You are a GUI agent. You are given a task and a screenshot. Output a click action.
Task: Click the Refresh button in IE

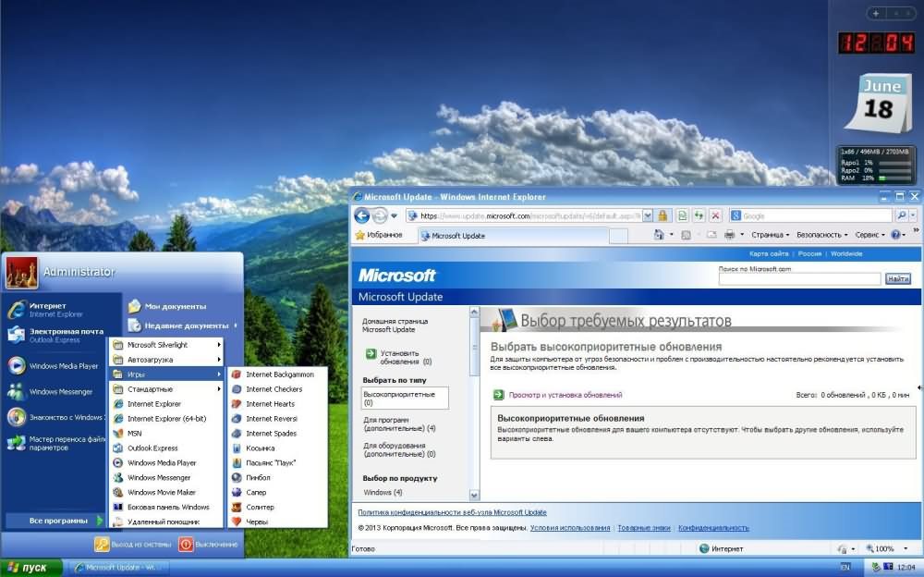(x=698, y=215)
